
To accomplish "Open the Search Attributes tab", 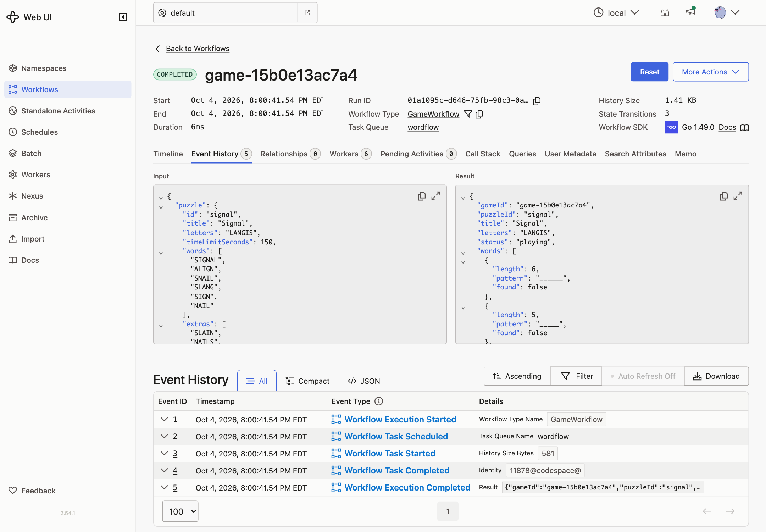I will [635, 154].
